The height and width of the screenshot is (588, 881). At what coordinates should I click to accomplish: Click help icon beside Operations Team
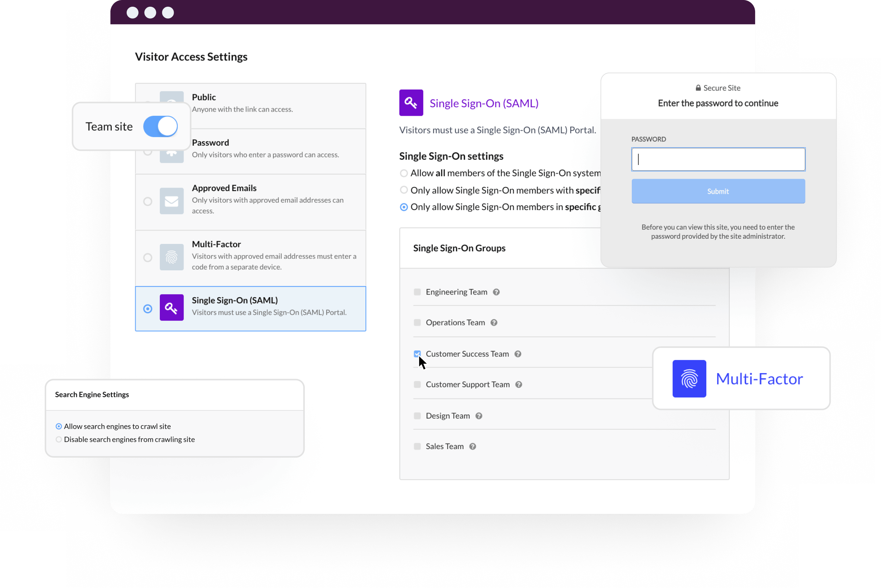click(x=494, y=322)
